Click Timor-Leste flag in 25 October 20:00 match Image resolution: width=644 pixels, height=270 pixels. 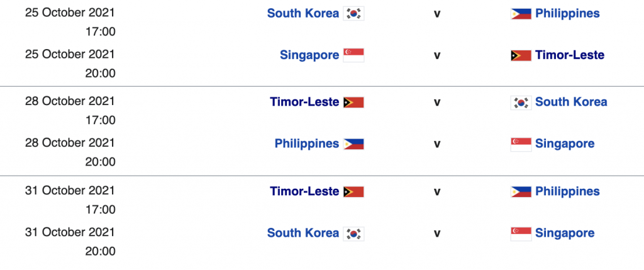521,55
